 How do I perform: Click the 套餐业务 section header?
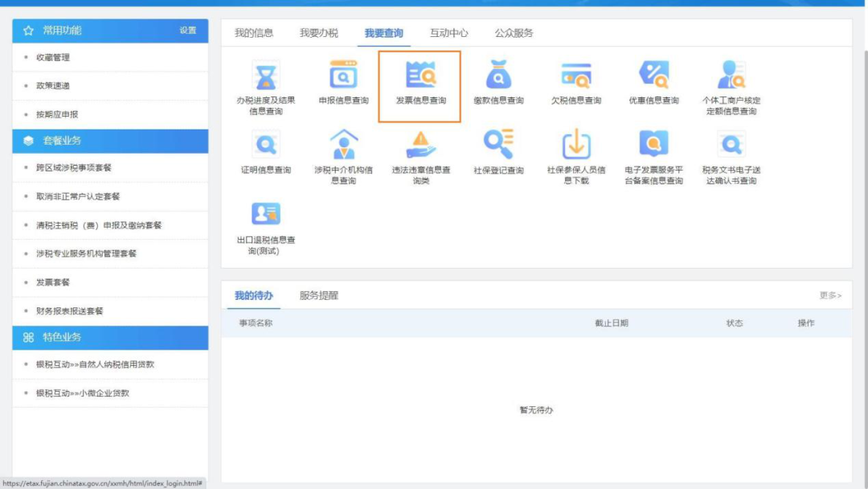110,142
